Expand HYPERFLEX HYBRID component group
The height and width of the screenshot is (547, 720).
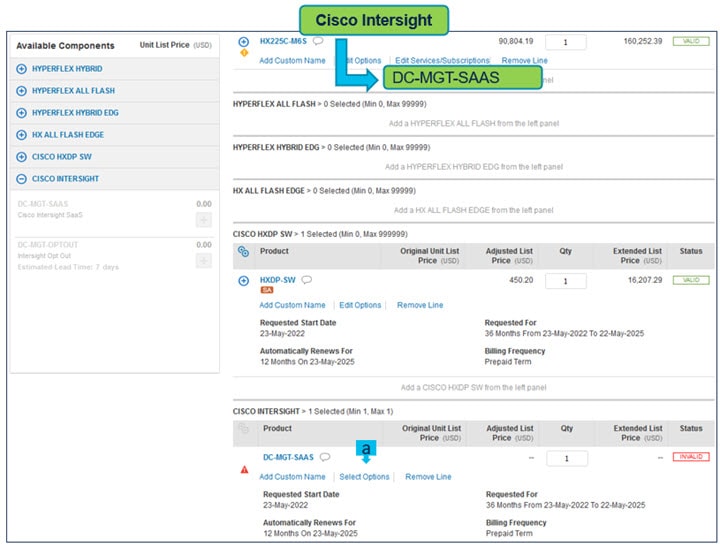click(x=22, y=69)
